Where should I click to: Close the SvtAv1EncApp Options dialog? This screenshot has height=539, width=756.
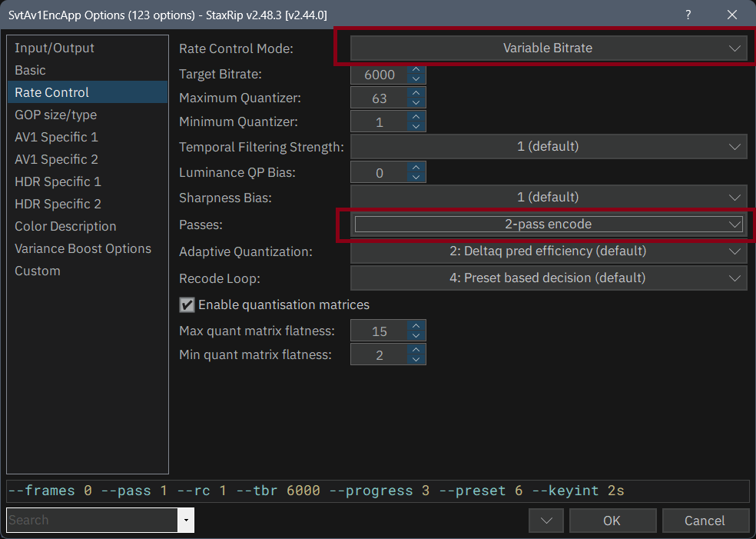point(732,15)
